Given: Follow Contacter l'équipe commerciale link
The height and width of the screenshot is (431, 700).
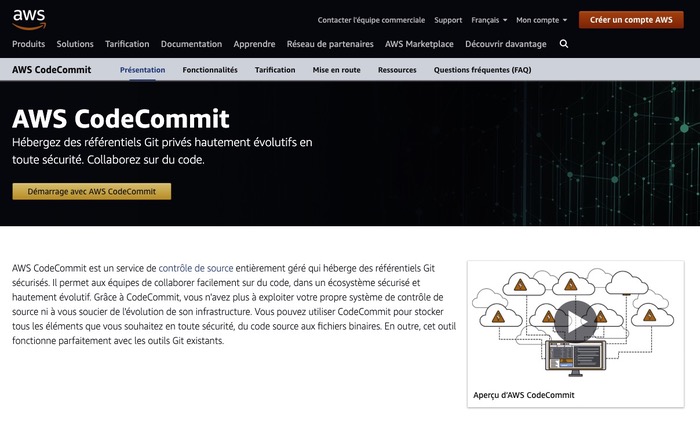Looking at the screenshot, I should 371,20.
